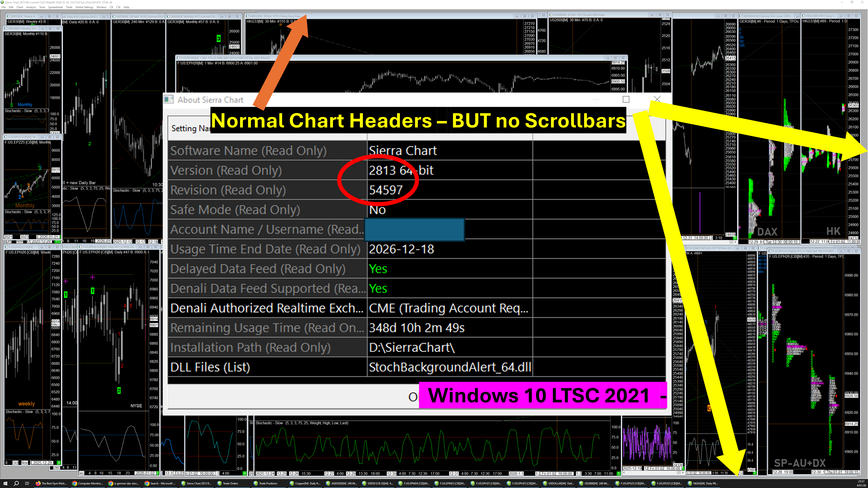Screen dimensions: 868x488
Task: Open the Trade menu
Action: tap(69, 7)
